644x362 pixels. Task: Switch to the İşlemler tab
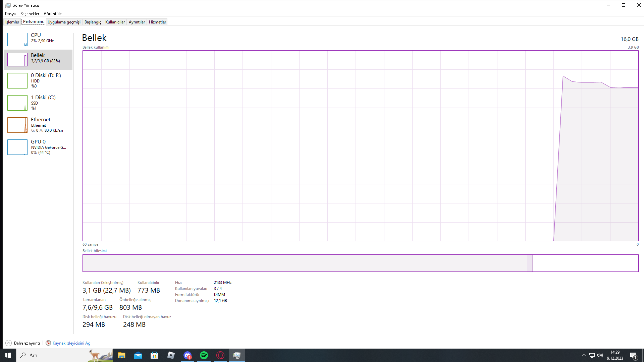coord(12,22)
